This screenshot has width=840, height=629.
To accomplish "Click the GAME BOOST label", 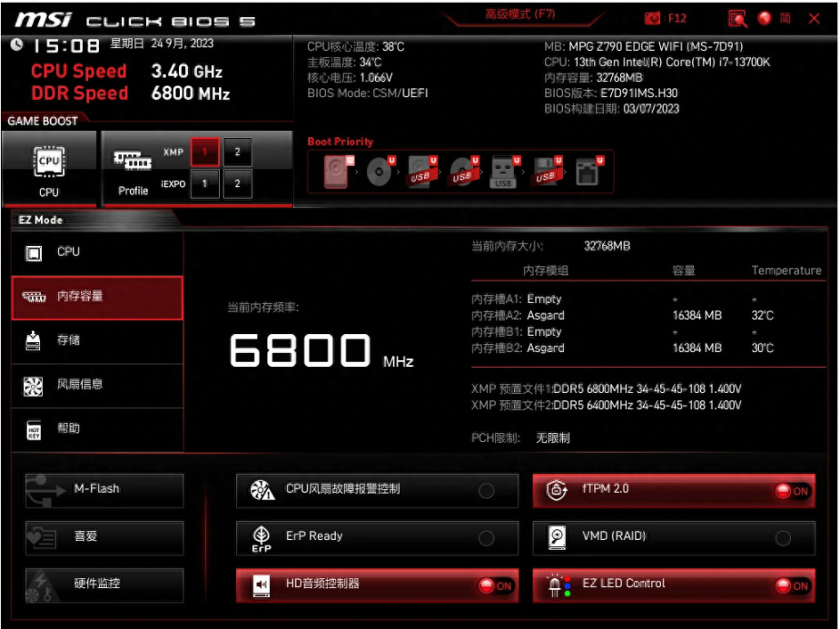I will (43, 121).
